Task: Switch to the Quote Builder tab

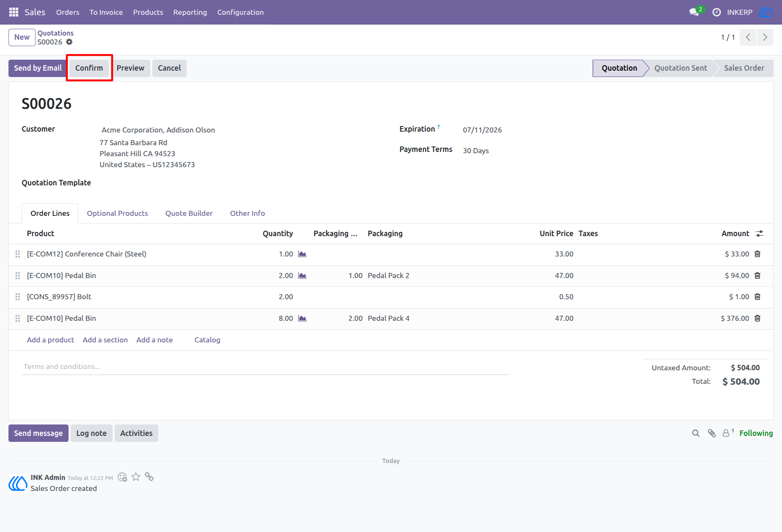Action: tap(189, 213)
